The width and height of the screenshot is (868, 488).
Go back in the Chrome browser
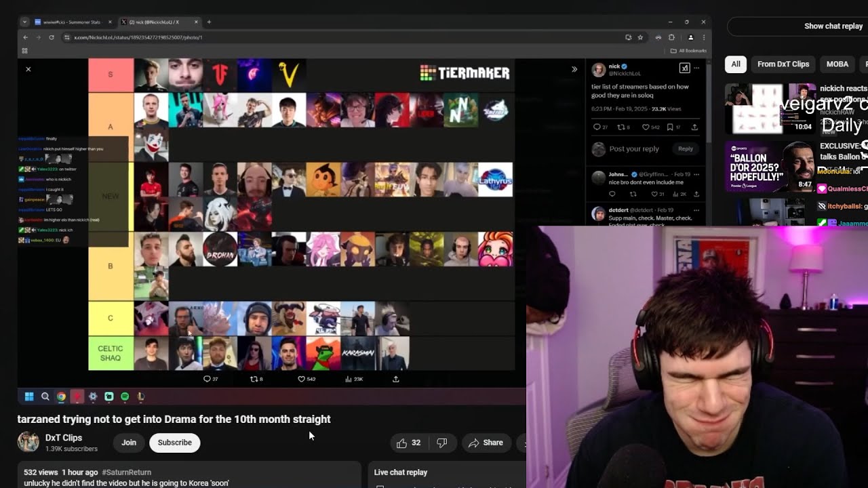click(26, 37)
